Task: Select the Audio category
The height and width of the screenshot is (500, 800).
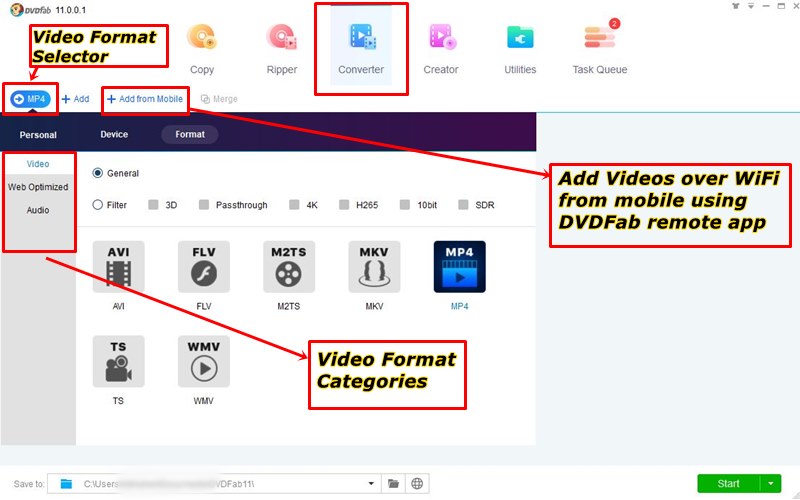Action: [38, 210]
